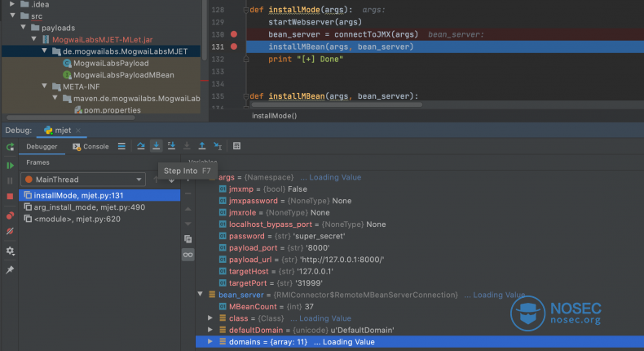Click the Run to Cursor button

click(218, 146)
